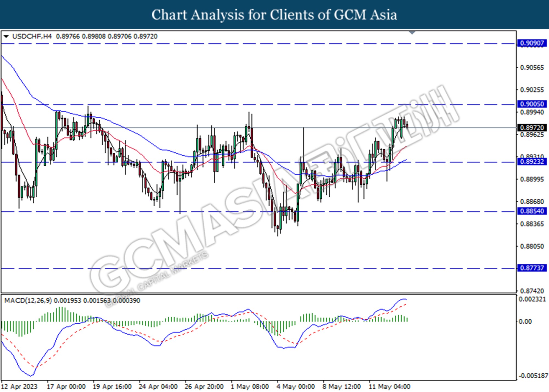
Task: Click the 24 Apr 04:00 time label
Action: click(x=158, y=387)
